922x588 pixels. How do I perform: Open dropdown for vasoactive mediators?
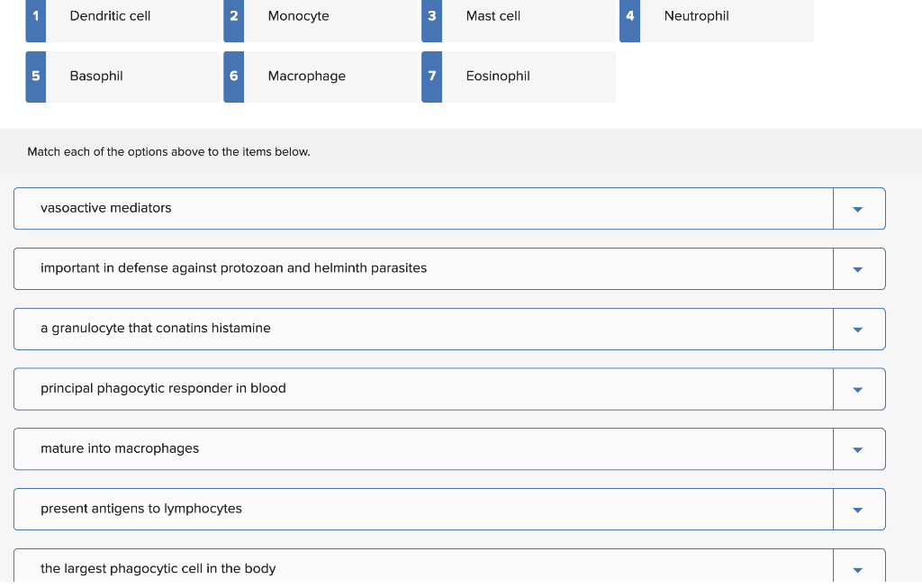coord(858,209)
